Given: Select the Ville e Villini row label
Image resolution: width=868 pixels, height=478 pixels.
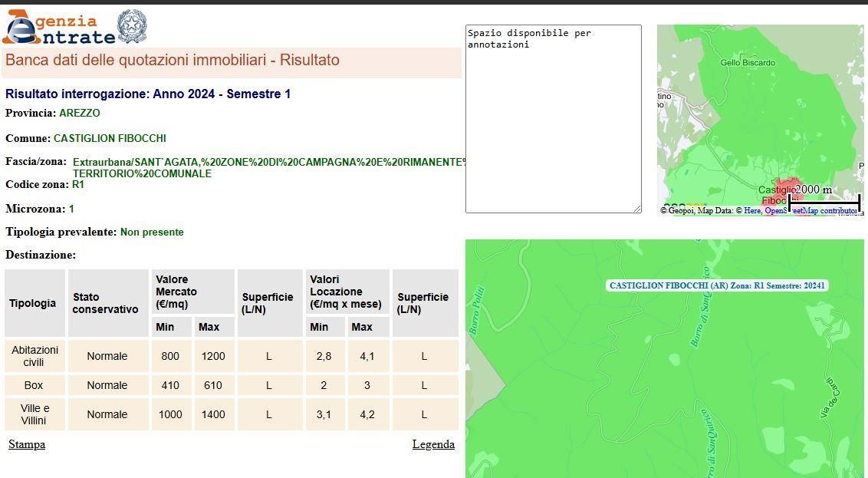Looking at the screenshot, I should tap(35, 414).
